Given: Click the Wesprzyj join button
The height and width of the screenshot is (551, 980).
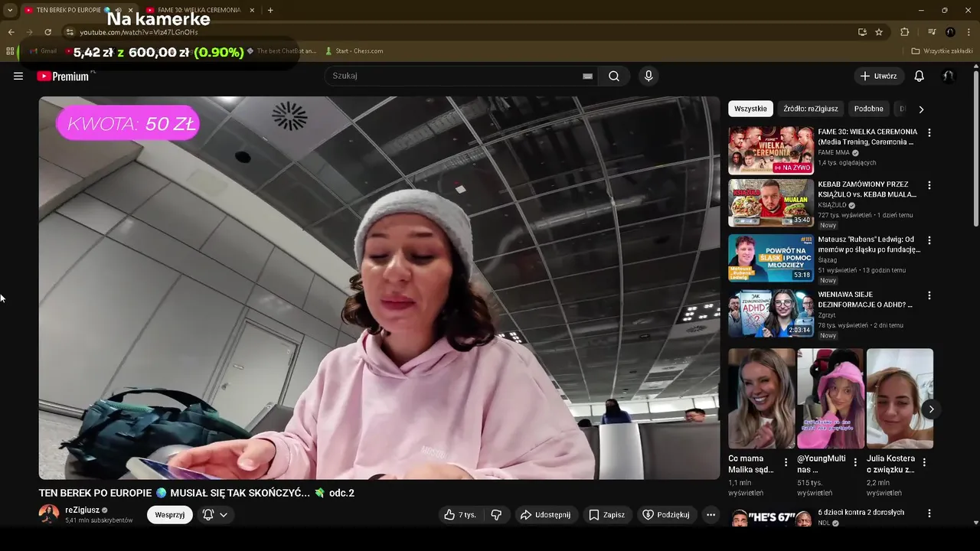Looking at the screenshot, I should pyautogui.click(x=170, y=515).
